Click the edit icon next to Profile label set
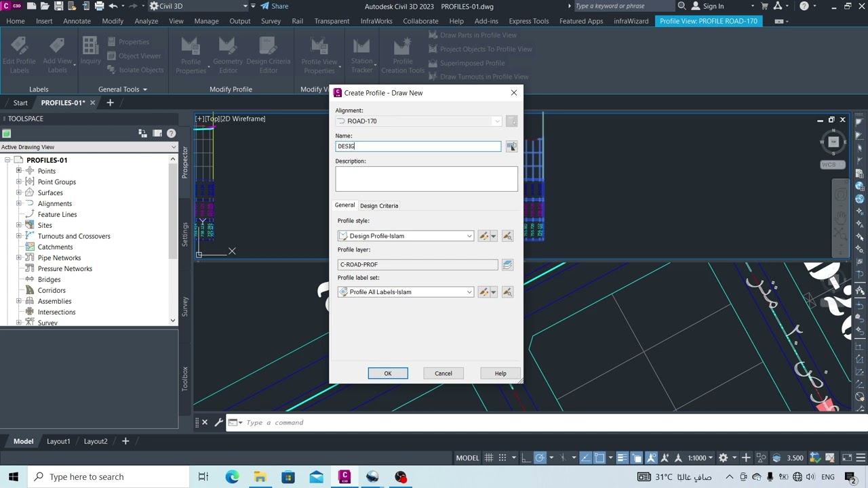The height and width of the screenshot is (488, 868). [484, 292]
